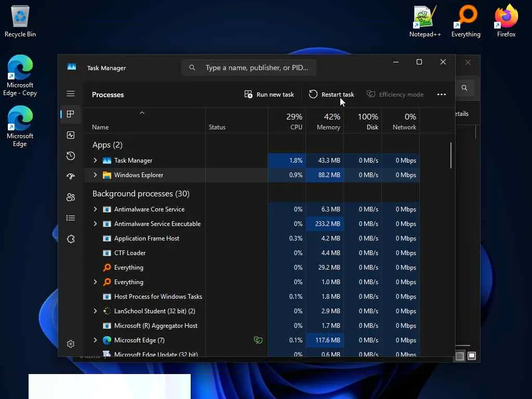Click the orange Everything process icon without expander
Screen dimensions: 532x399
[x=107, y=268]
